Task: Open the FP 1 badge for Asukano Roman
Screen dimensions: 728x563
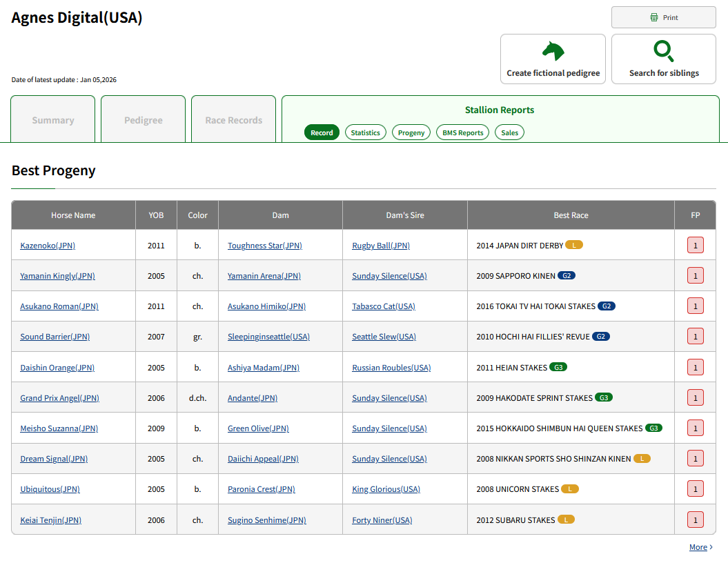Action: click(695, 306)
